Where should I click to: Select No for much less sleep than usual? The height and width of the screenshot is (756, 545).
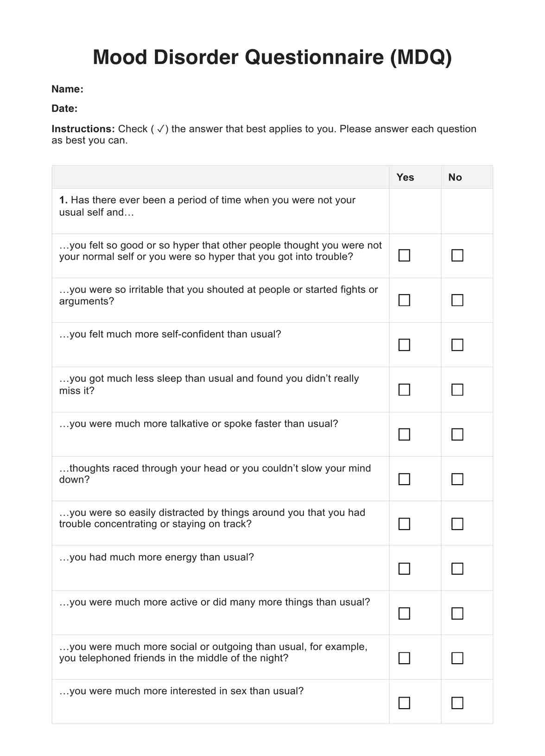[457, 390]
